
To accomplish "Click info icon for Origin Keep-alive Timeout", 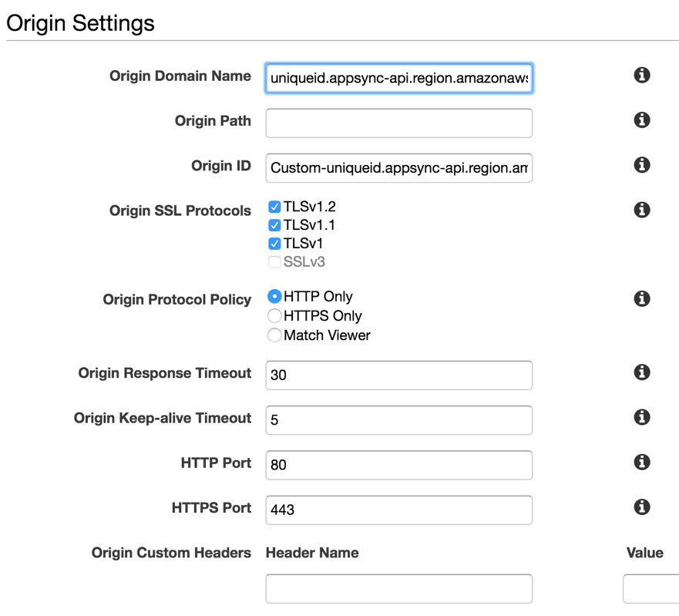I will [x=641, y=417].
